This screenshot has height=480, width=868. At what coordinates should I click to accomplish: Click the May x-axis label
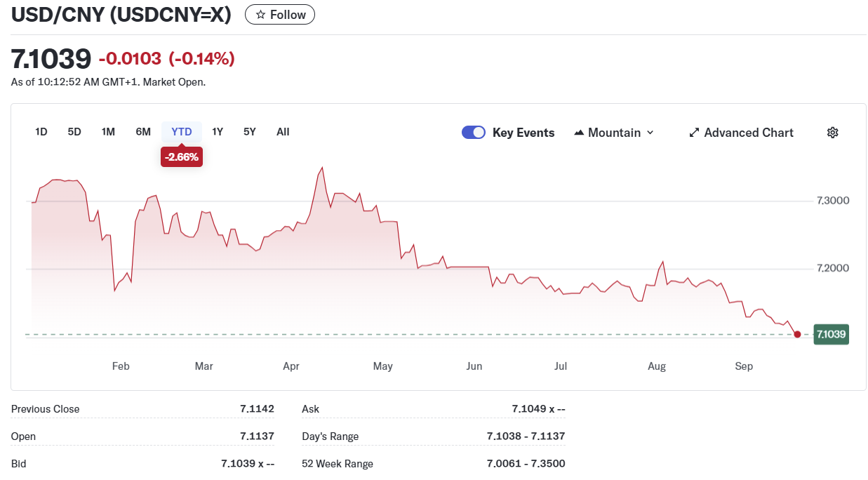383,366
